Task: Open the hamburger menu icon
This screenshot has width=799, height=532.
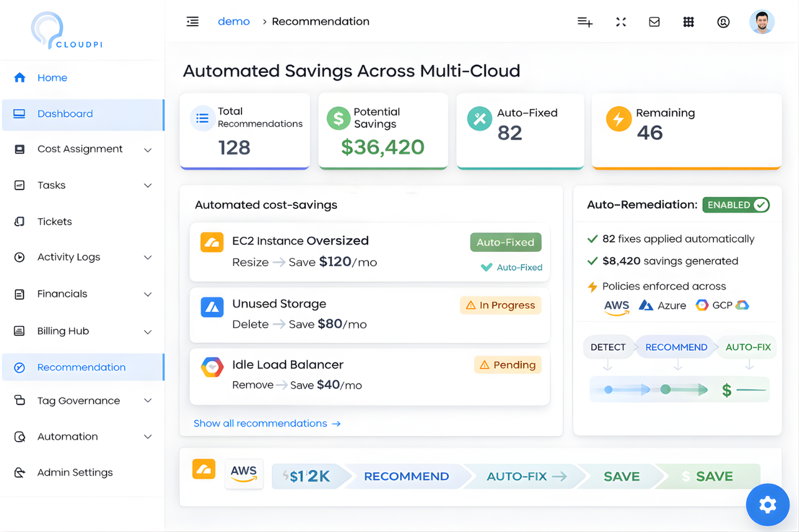Action: 192,21
